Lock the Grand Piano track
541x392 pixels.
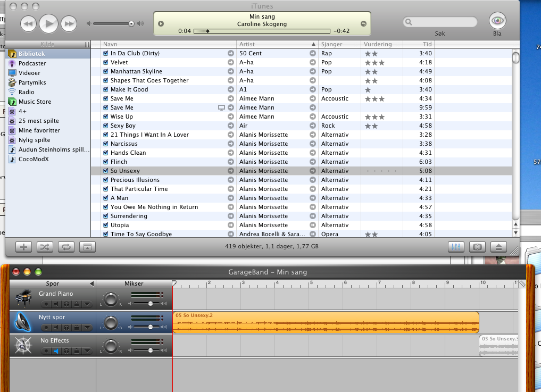pyautogui.click(x=76, y=304)
